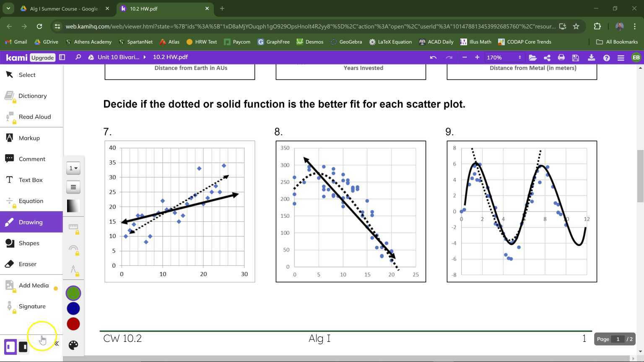Adjust the stroke opacity gradient
The image size is (644, 362).
click(x=73, y=206)
